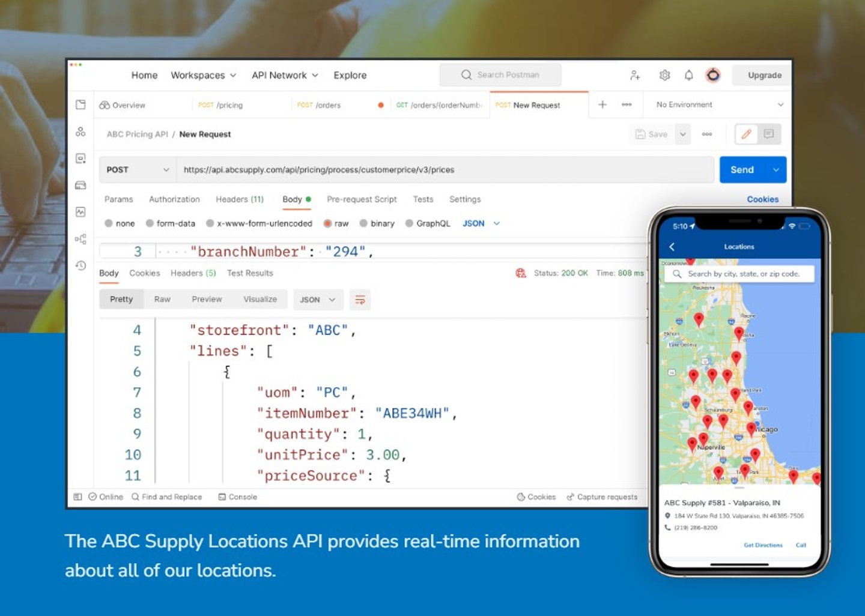Click the user avatar icon

click(713, 75)
